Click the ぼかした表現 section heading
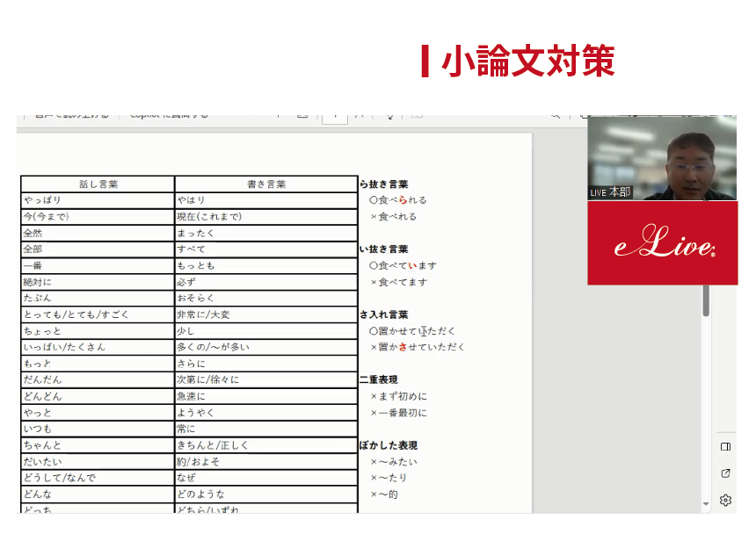 389,445
